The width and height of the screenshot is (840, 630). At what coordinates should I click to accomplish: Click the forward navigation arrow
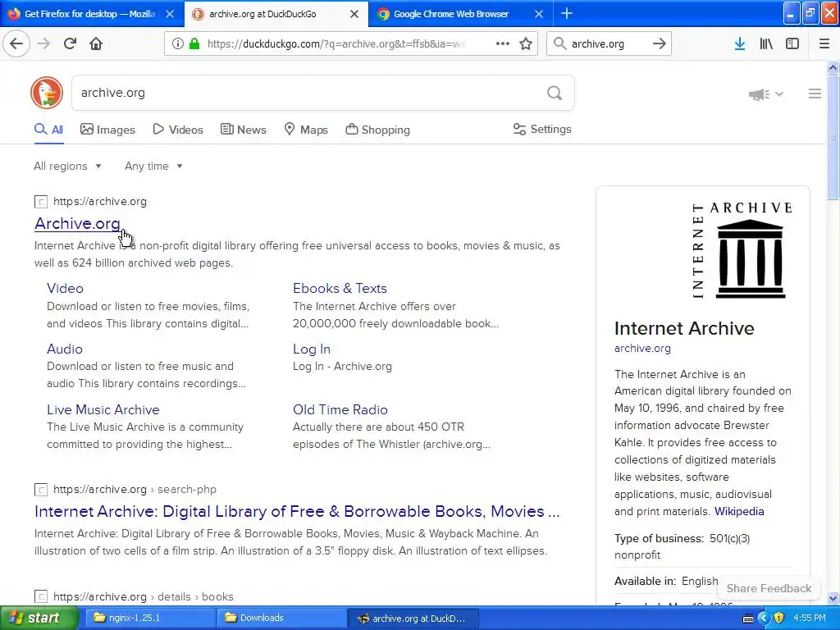point(43,43)
